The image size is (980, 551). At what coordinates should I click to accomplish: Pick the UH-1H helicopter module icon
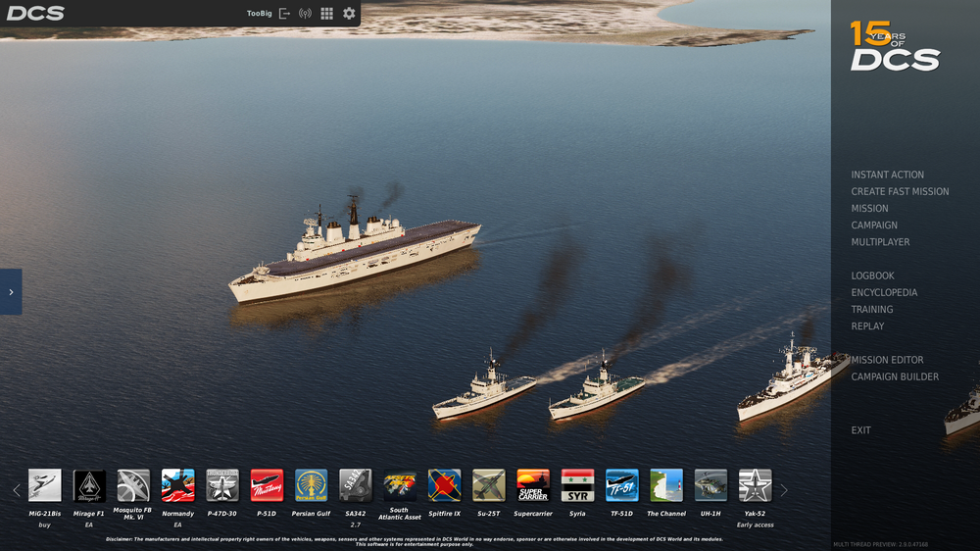point(710,485)
